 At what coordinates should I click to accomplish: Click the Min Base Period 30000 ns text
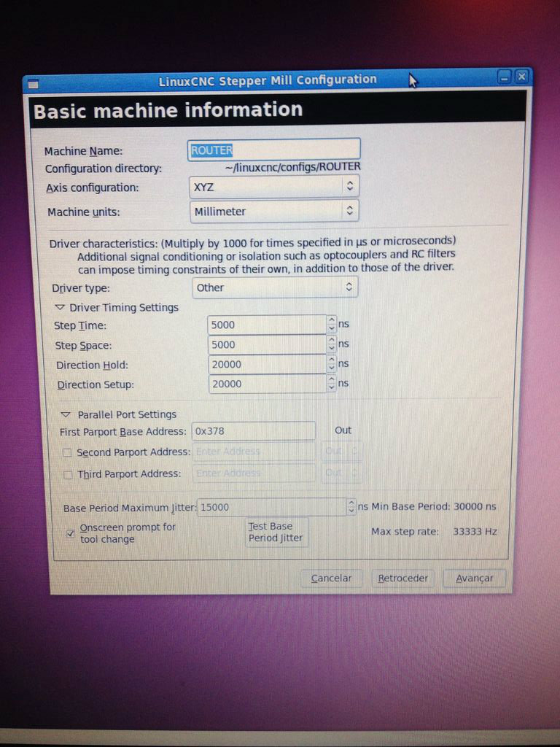coord(433,506)
